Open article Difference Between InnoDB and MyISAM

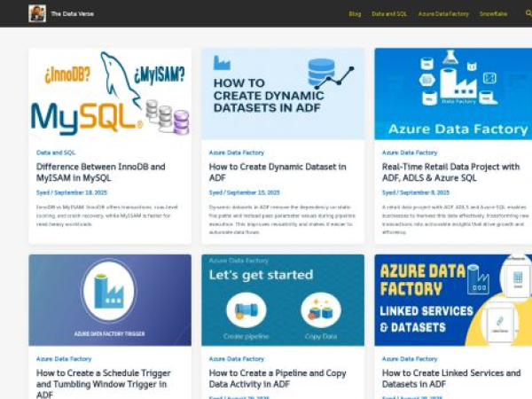[x=100, y=171]
